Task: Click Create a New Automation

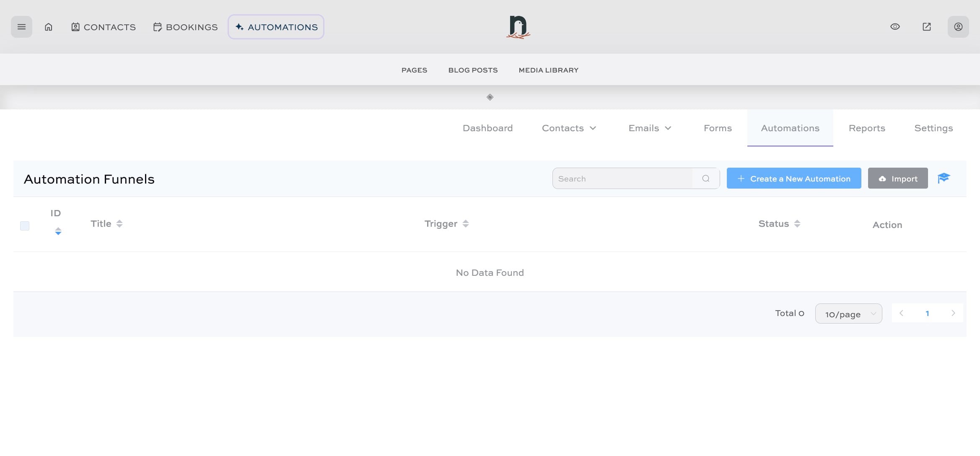Action: [793, 178]
